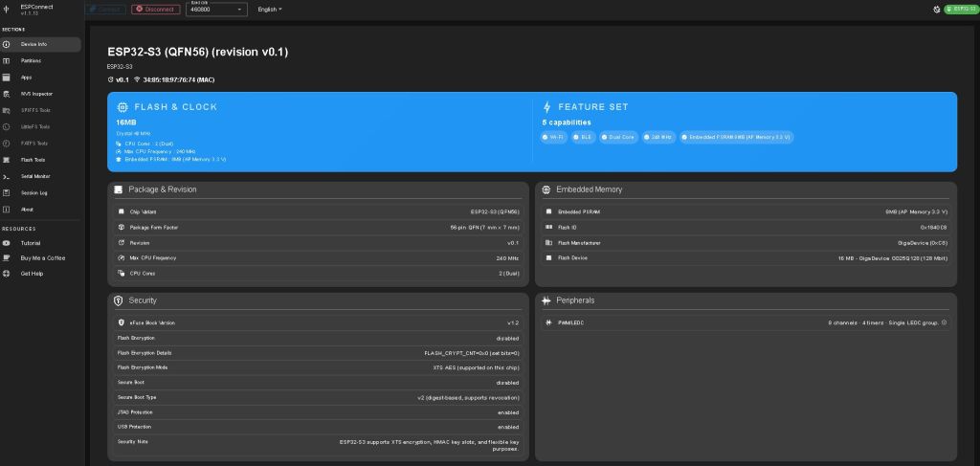Viewport: 980px width, 466px height.
Task: Click the Chip Variant row icon
Action: [122, 211]
